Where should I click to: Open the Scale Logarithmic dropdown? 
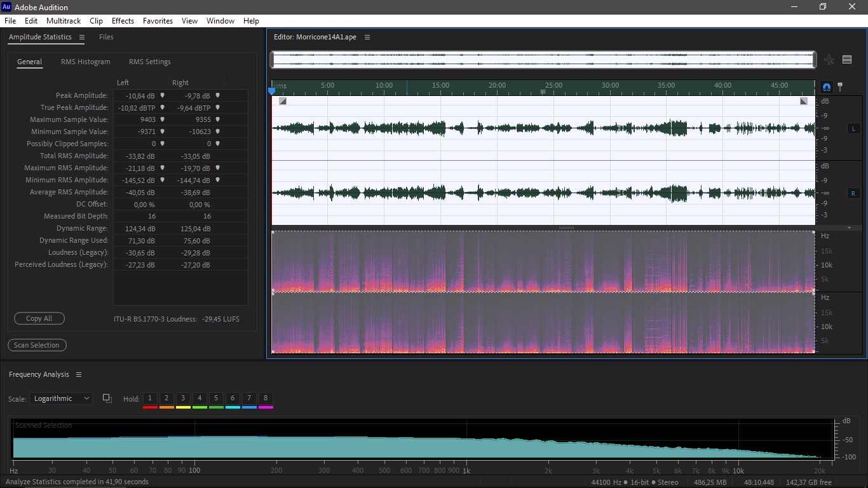[61, 398]
